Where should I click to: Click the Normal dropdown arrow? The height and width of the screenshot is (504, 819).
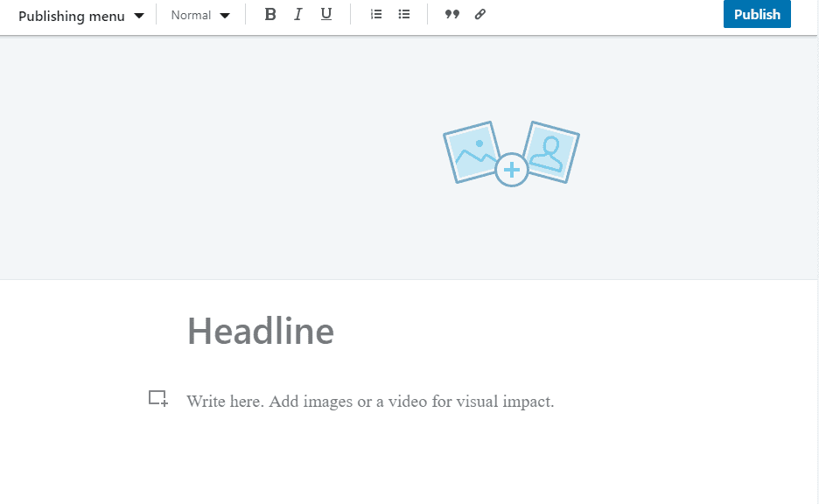(225, 15)
